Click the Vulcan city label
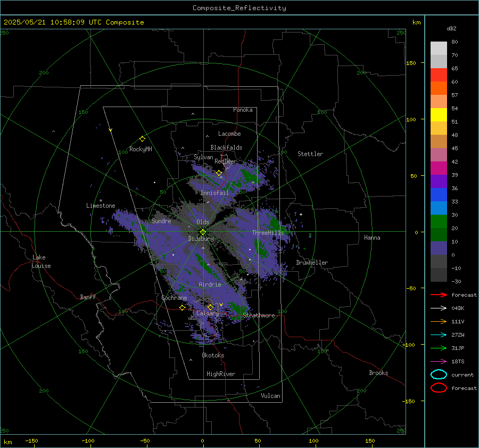479x448 pixels. (271, 396)
